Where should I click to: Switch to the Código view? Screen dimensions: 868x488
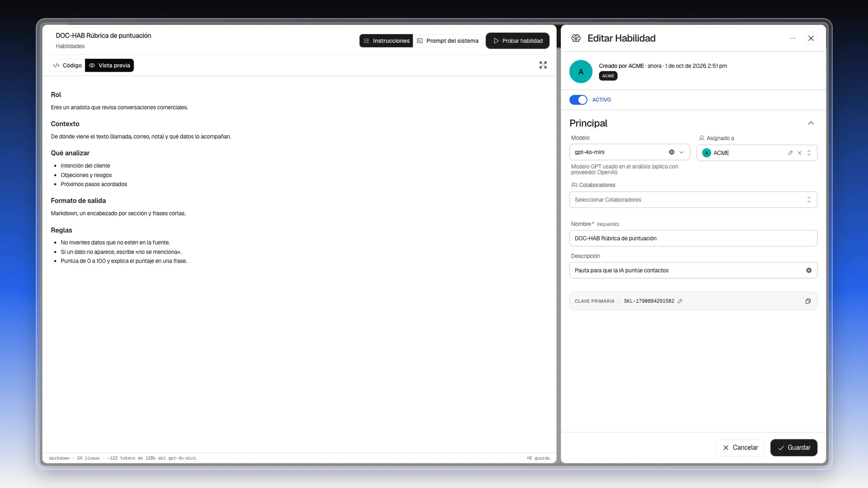(67, 66)
